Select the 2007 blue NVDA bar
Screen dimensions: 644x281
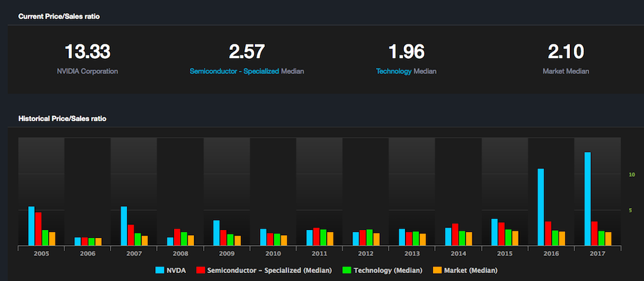point(124,226)
